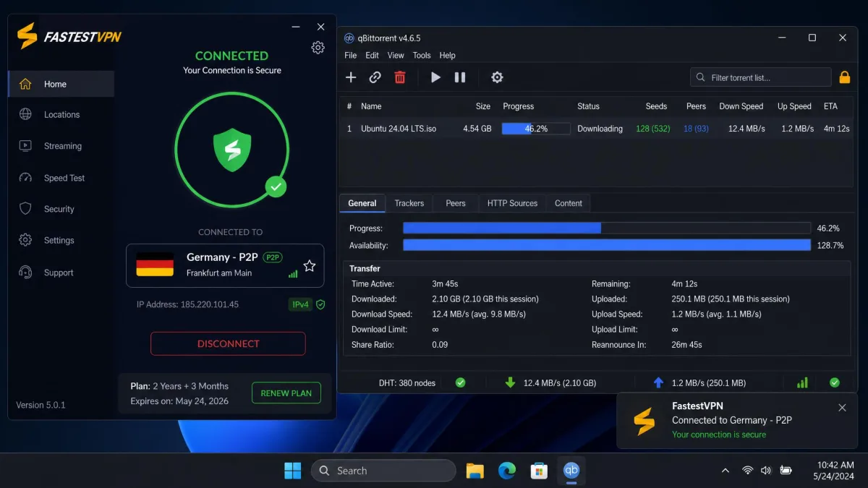Open Support in FastestVPN sidebar

[x=61, y=273]
